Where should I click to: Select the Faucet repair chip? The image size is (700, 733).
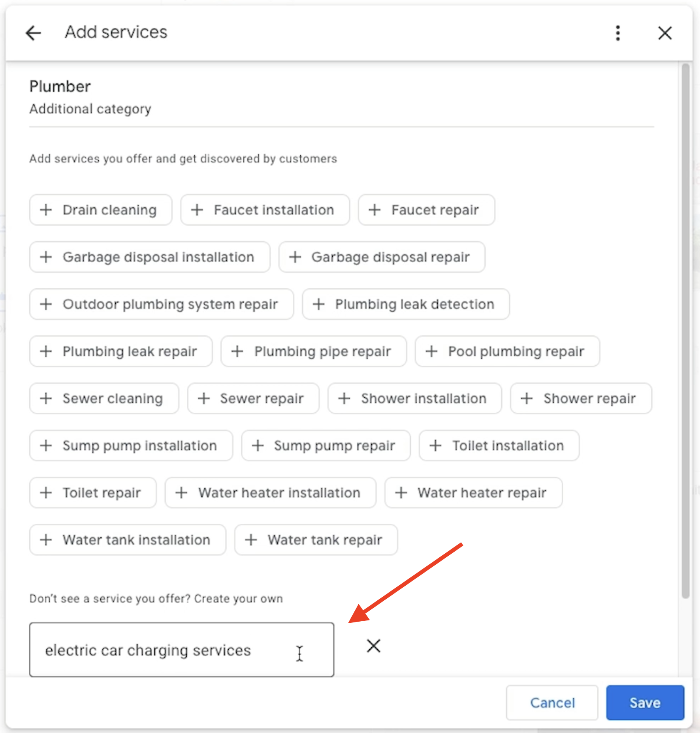tap(426, 210)
